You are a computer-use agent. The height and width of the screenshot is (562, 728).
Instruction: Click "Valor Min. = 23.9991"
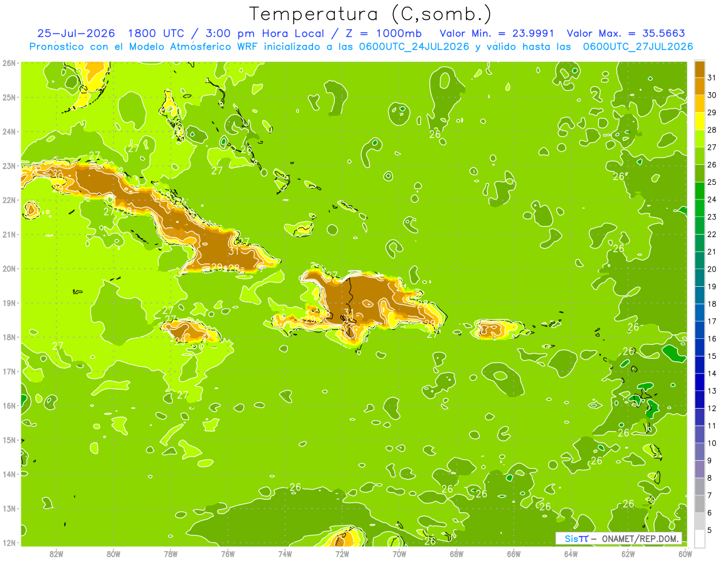[x=496, y=33]
